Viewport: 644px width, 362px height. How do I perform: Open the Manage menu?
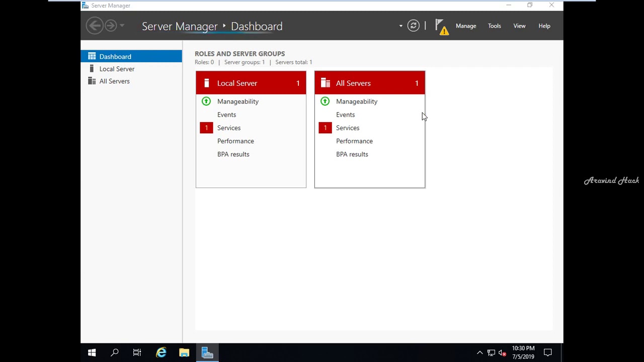point(466,26)
